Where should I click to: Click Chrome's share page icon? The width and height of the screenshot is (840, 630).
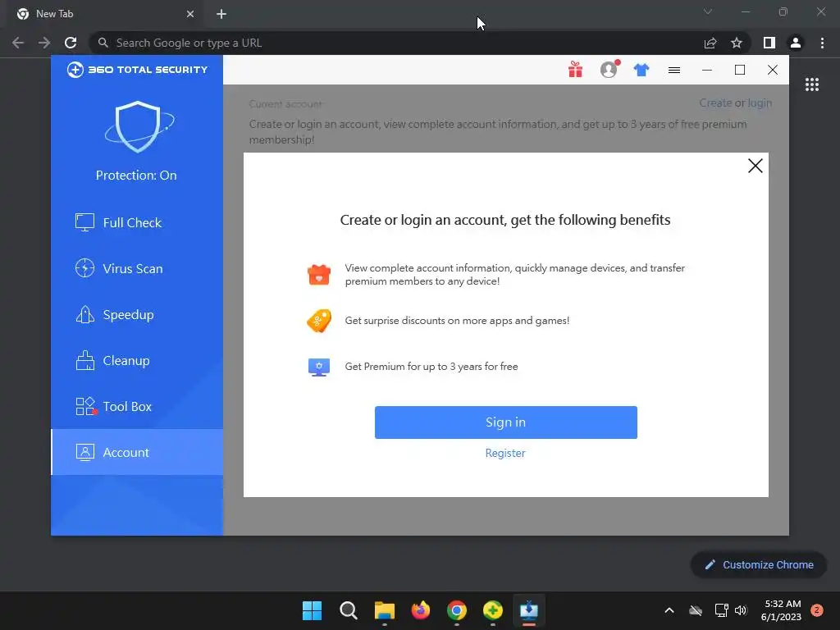[x=710, y=43]
